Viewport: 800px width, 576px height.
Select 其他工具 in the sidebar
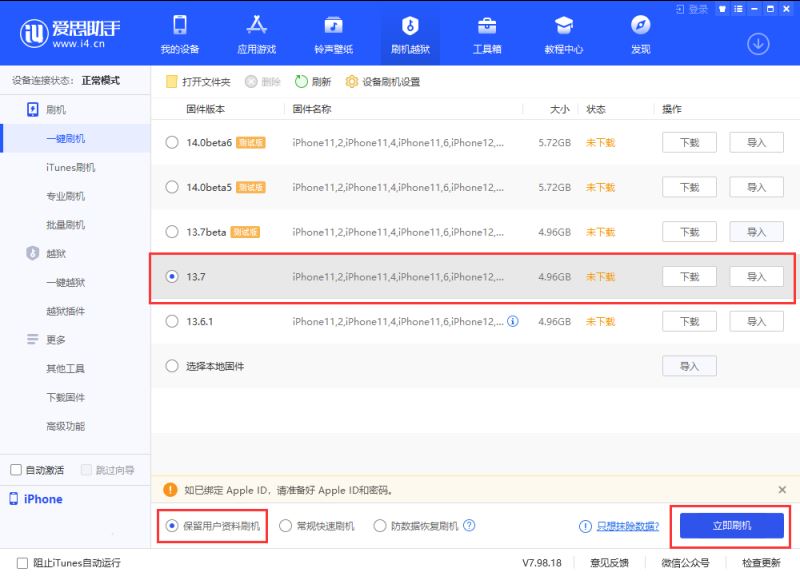pos(65,368)
